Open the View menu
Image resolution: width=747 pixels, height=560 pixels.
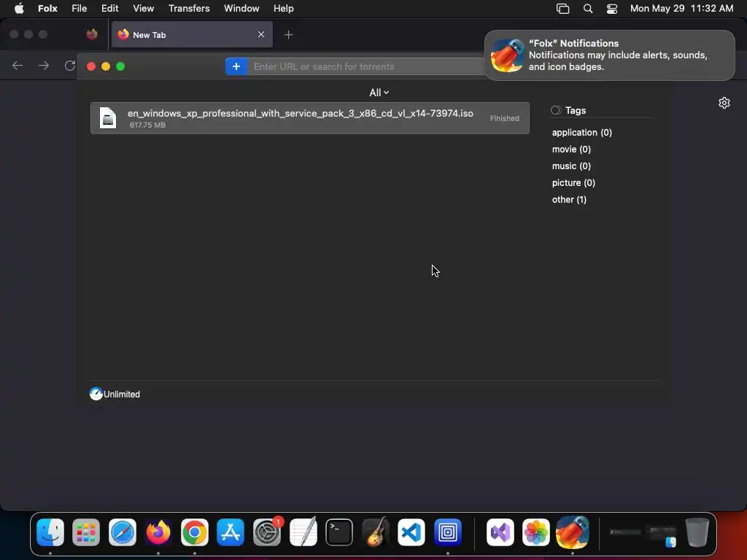pyautogui.click(x=144, y=9)
